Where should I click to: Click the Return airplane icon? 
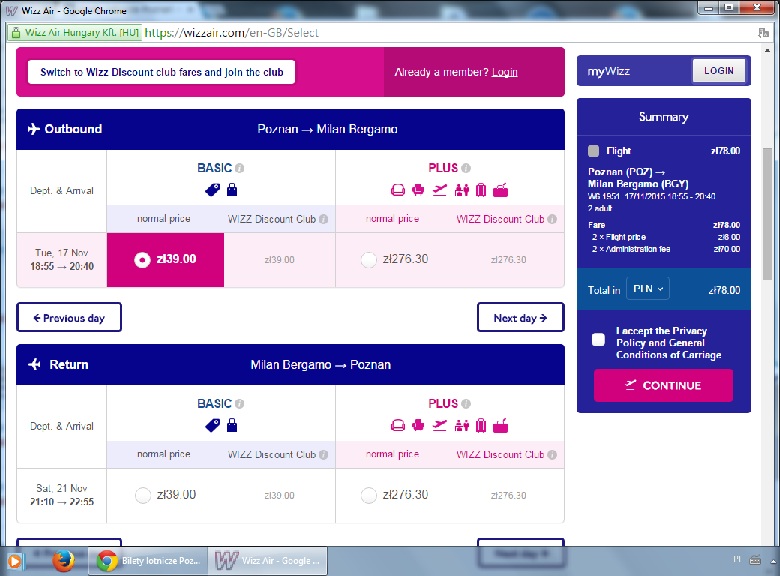34,365
